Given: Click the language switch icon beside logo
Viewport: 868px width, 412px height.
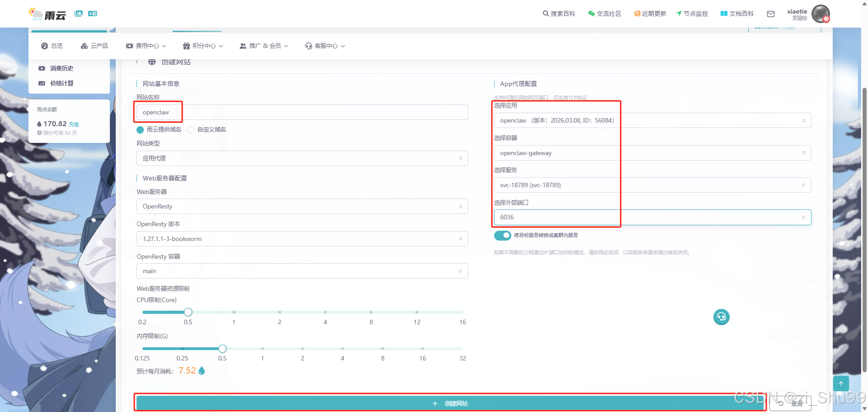Looking at the screenshot, I should tap(93, 14).
